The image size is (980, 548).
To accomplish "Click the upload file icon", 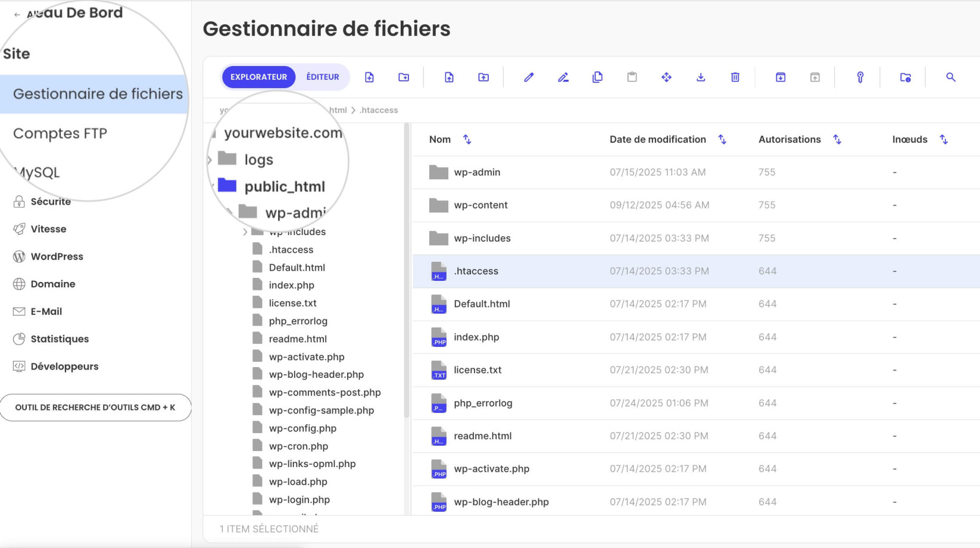I will pyautogui.click(x=449, y=77).
